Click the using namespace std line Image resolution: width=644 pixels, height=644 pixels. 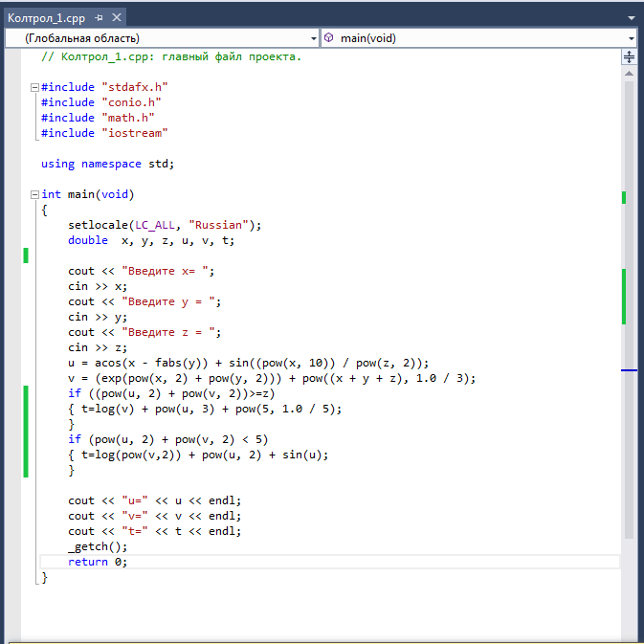pos(107,164)
